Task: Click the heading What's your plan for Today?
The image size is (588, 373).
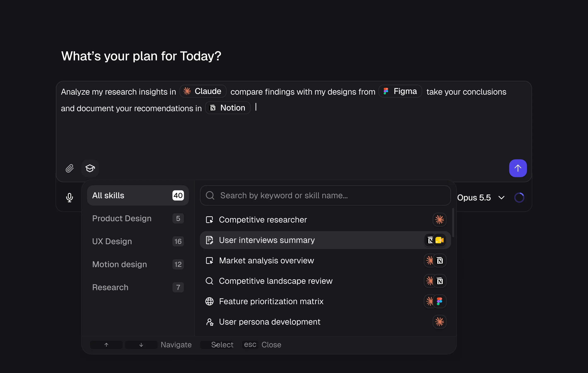Action: click(141, 56)
